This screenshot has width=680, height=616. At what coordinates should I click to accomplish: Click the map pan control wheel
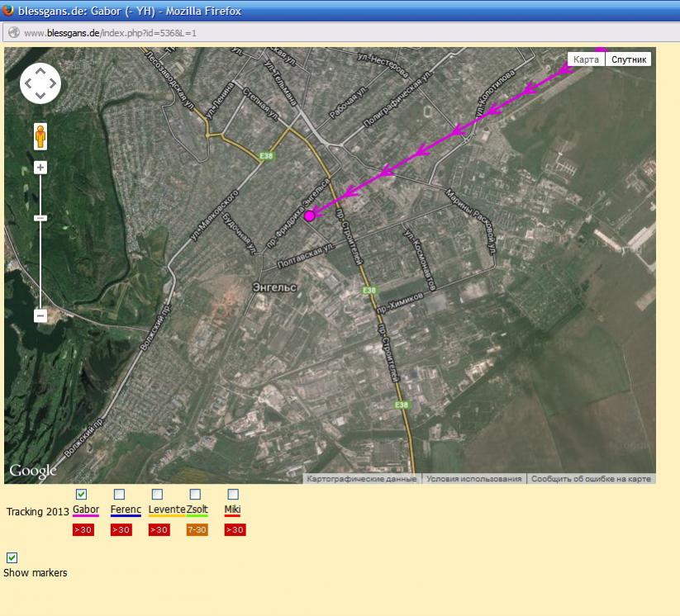click(40, 83)
